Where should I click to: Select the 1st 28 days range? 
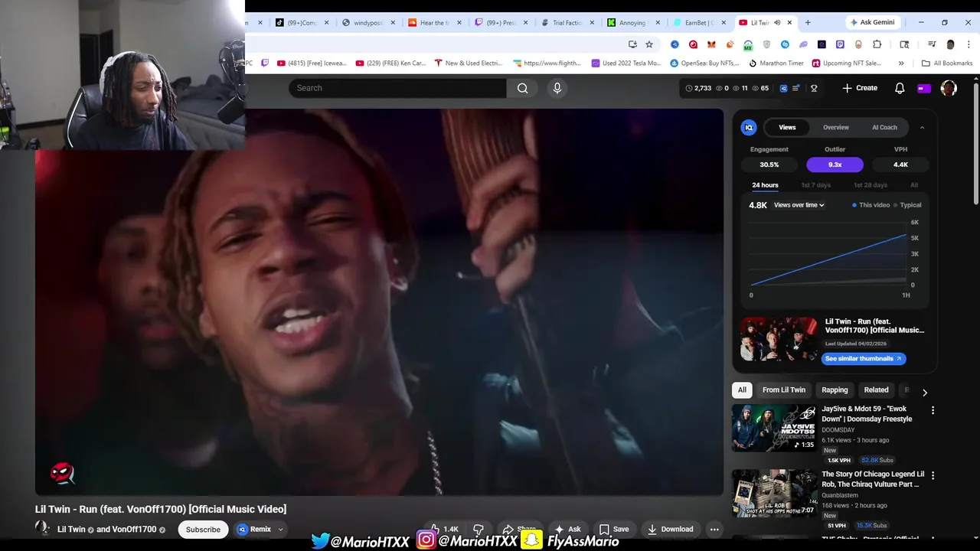[x=870, y=185]
